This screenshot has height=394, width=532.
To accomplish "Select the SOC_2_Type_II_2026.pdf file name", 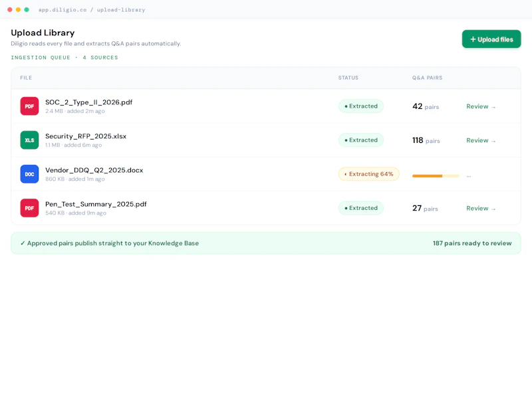I will [x=89, y=102].
